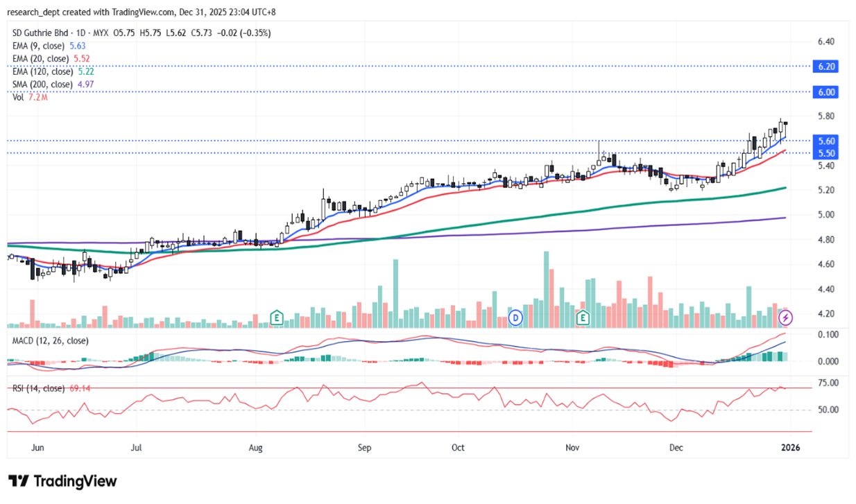856x504 pixels.
Task: Click the 2026 label on time axis
Action: pyautogui.click(x=790, y=447)
